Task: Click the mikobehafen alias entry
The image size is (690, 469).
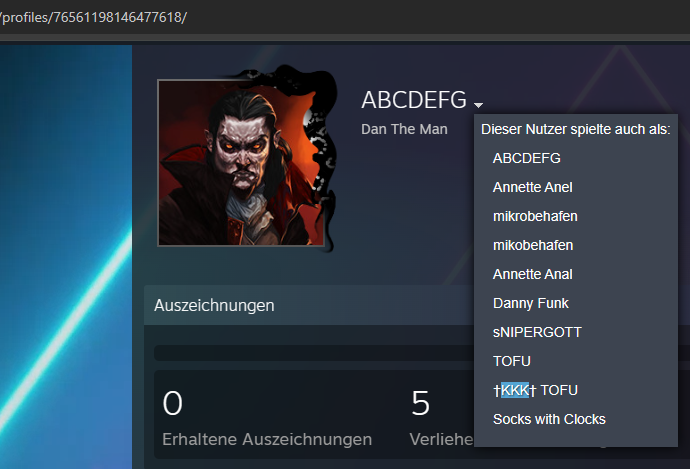Action: point(533,245)
